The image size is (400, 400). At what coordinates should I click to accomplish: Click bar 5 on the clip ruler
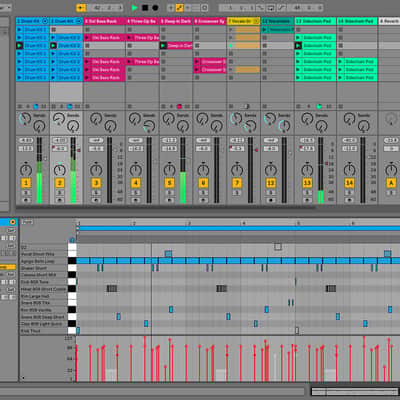[x=299, y=223]
